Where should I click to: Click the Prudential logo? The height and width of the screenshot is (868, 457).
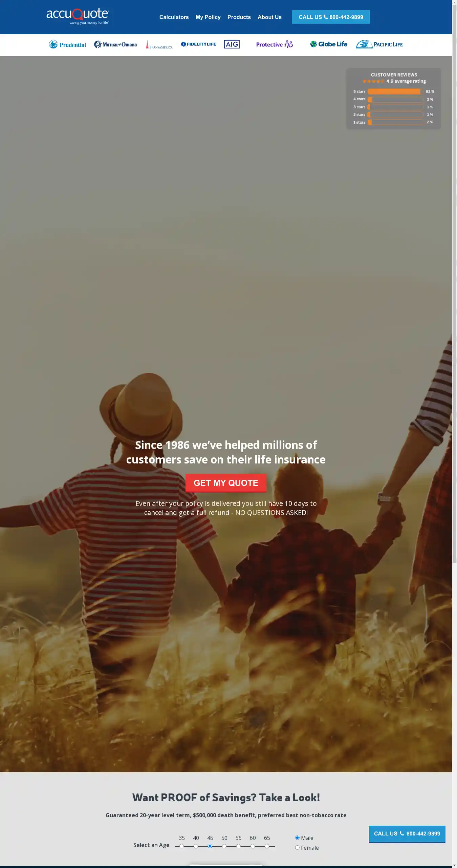(67, 44)
